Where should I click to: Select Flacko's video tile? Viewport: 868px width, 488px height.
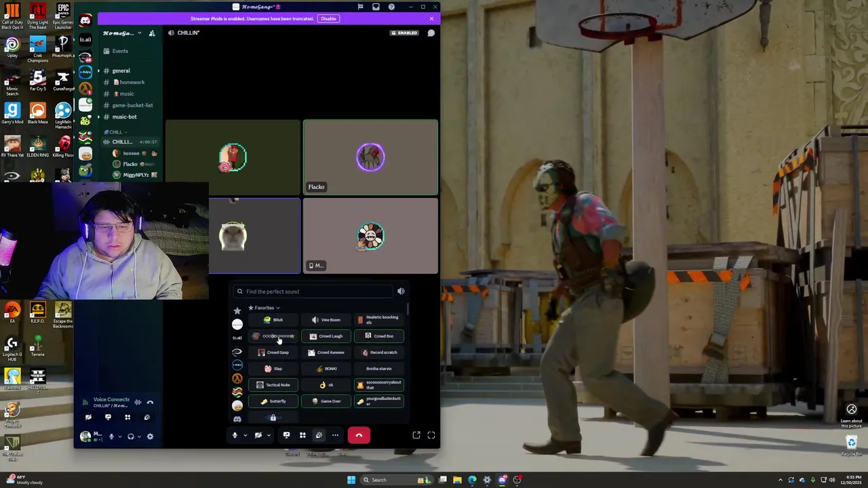click(370, 157)
